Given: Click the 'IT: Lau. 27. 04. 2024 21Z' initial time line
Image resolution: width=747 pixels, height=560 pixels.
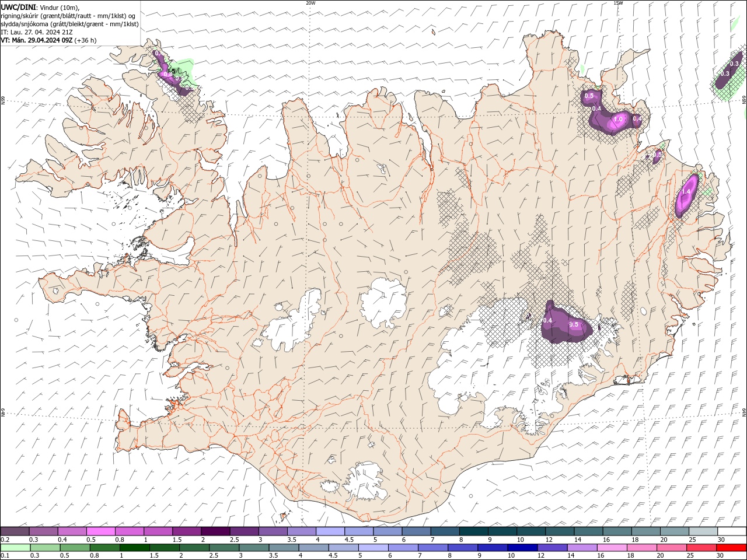Looking at the screenshot, I should point(37,32).
